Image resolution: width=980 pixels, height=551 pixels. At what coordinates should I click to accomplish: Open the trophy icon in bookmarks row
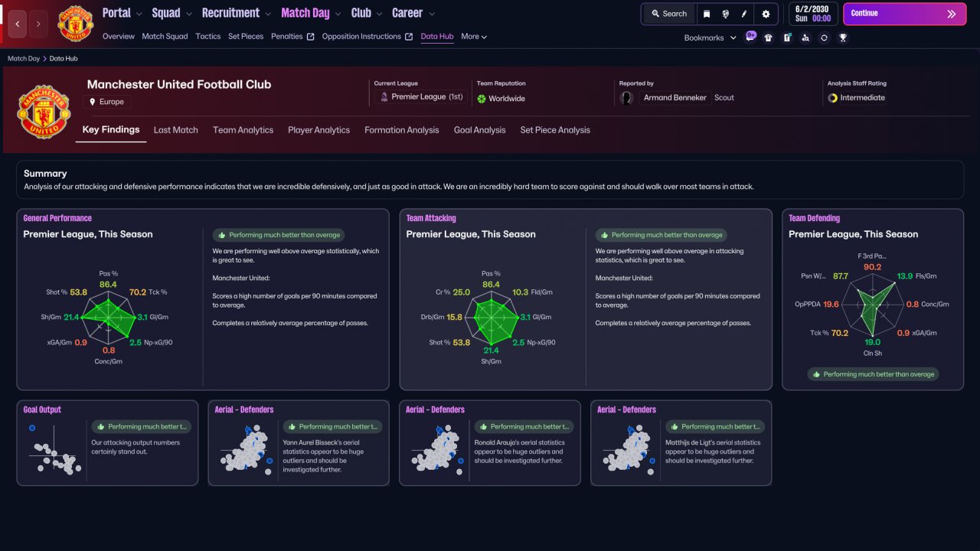click(843, 37)
